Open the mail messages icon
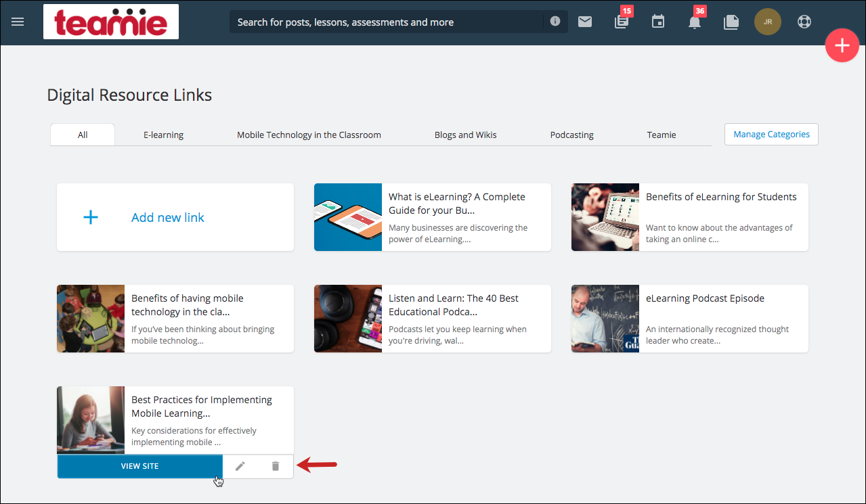The image size is (866, 504). (x=585, y=22)
